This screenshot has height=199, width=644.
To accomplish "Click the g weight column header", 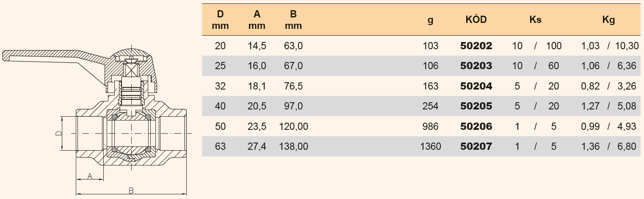I will (x=431, y=20).
